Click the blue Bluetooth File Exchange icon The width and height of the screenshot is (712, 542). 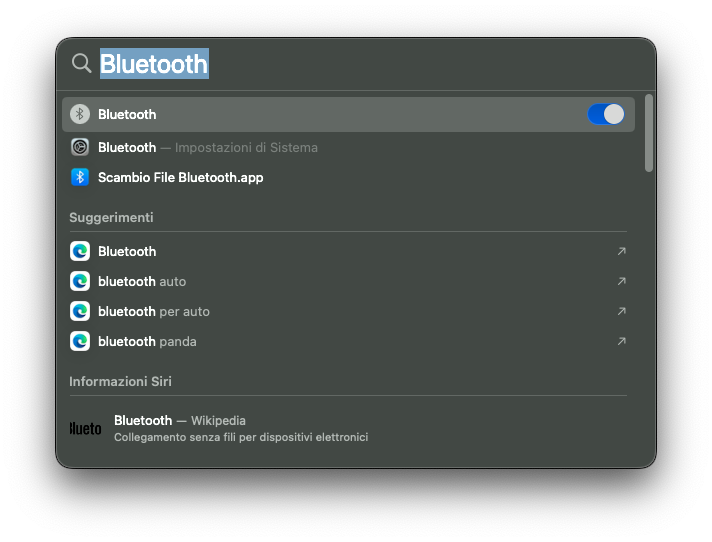pos(80,177)
